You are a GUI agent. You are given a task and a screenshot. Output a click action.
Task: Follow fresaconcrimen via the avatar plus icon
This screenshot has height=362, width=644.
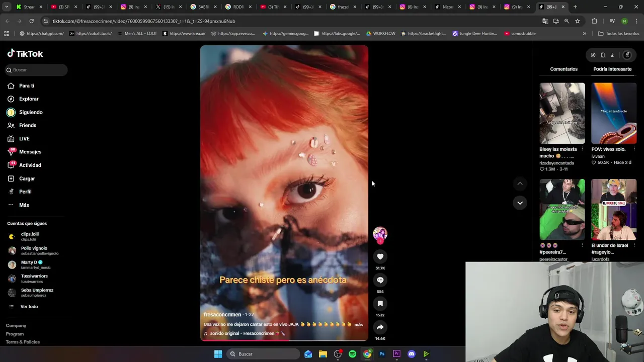coord(380,241)
